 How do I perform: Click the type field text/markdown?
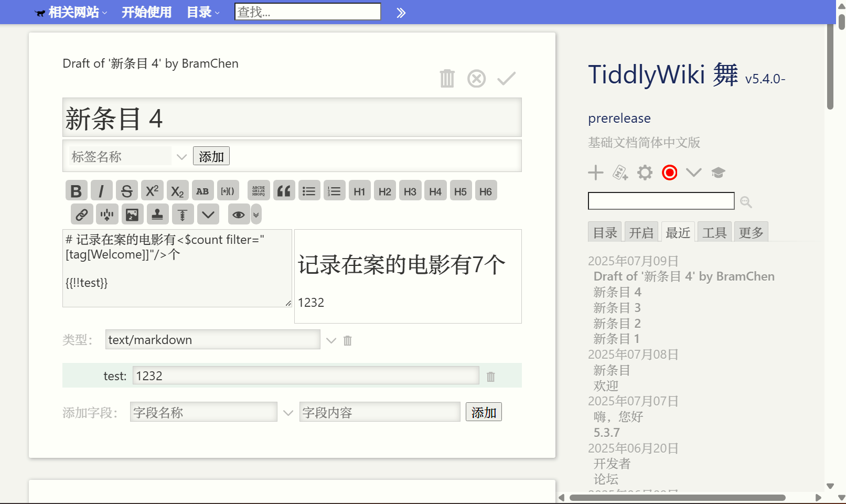pyautogui.click(x=213, y=339)
